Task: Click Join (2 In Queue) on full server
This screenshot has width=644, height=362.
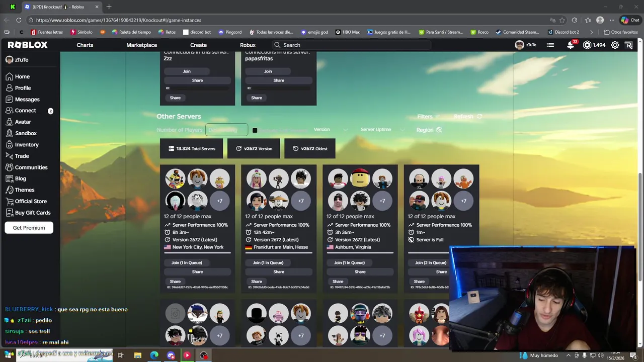Action: 431,262
